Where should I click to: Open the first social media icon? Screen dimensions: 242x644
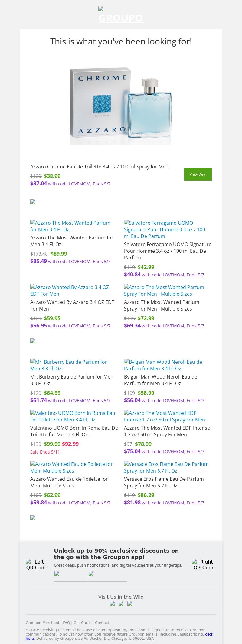click(x=112, y=604)
